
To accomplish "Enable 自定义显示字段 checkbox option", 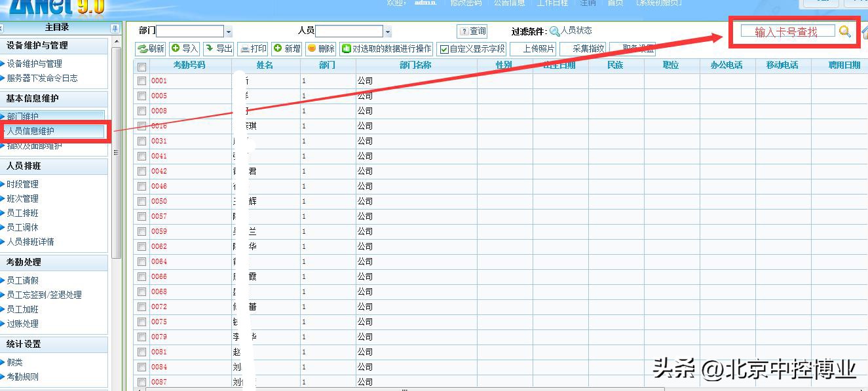I will click(x=445, y=48).
